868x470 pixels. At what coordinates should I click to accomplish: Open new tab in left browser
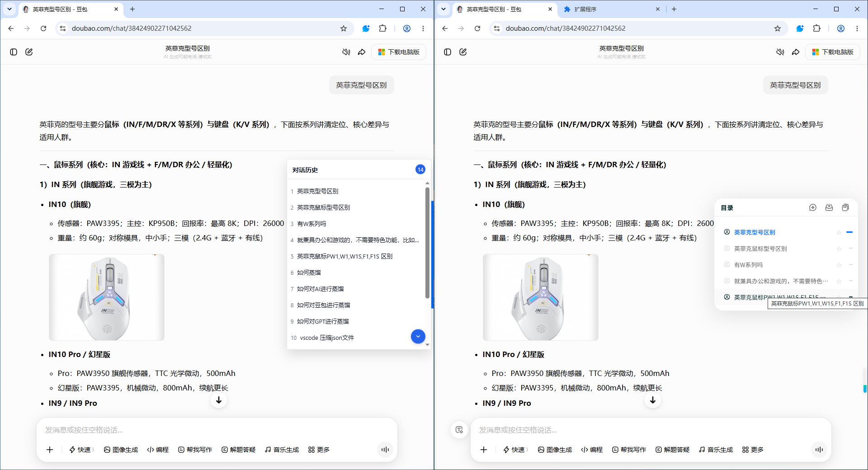(132, 9)
